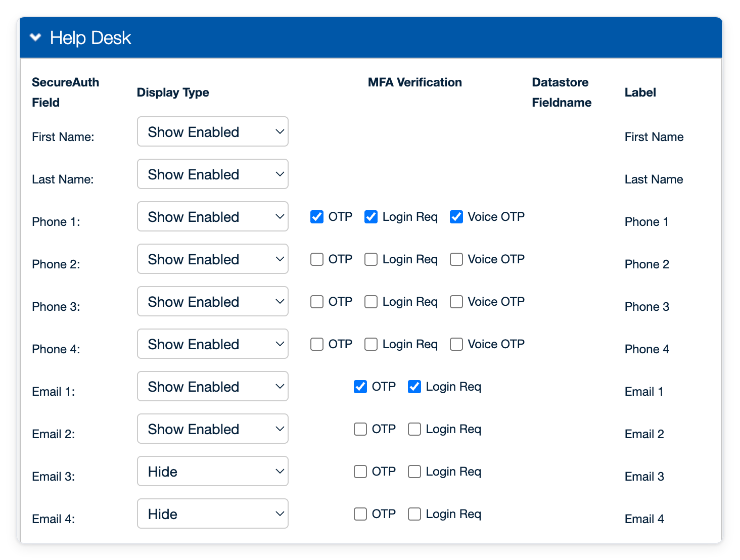The width and height of the screenshot is (740, 560).
Task: Open Phone 1 display type dropdown
Action: point(213,216)
